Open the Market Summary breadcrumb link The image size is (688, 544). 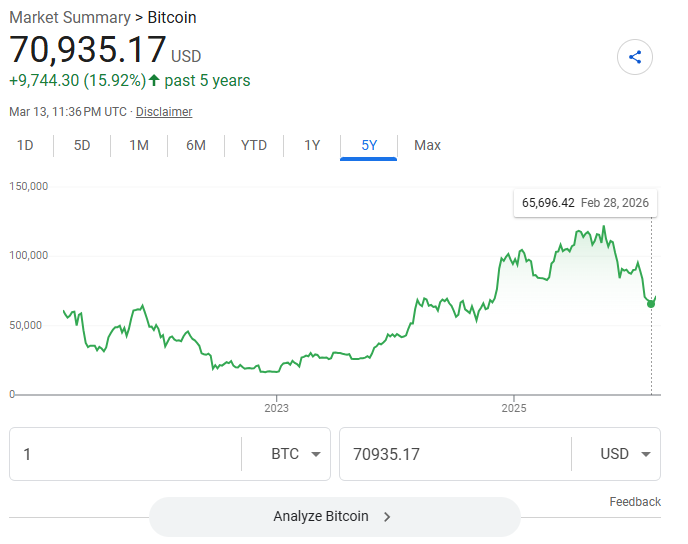click(69, 17)
